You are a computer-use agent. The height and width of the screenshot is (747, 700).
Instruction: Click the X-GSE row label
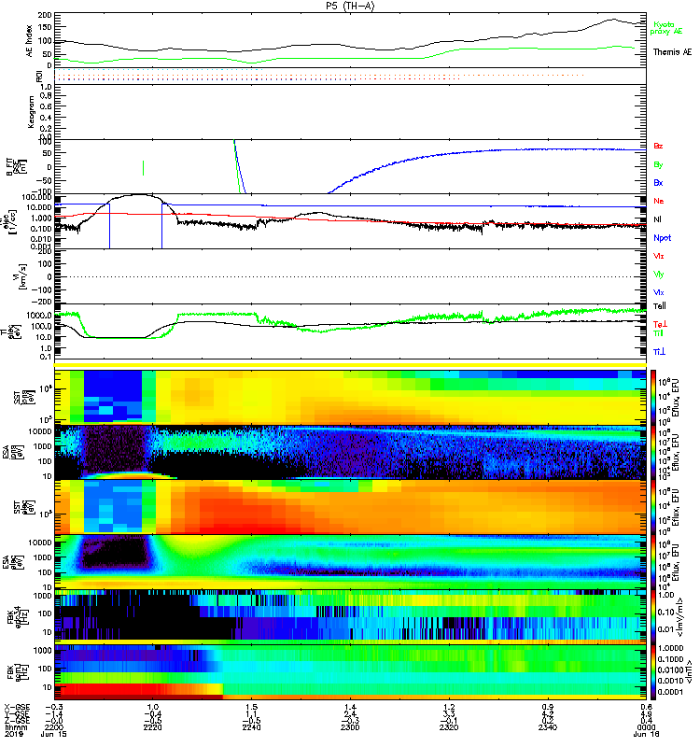(x=16, y=708)
